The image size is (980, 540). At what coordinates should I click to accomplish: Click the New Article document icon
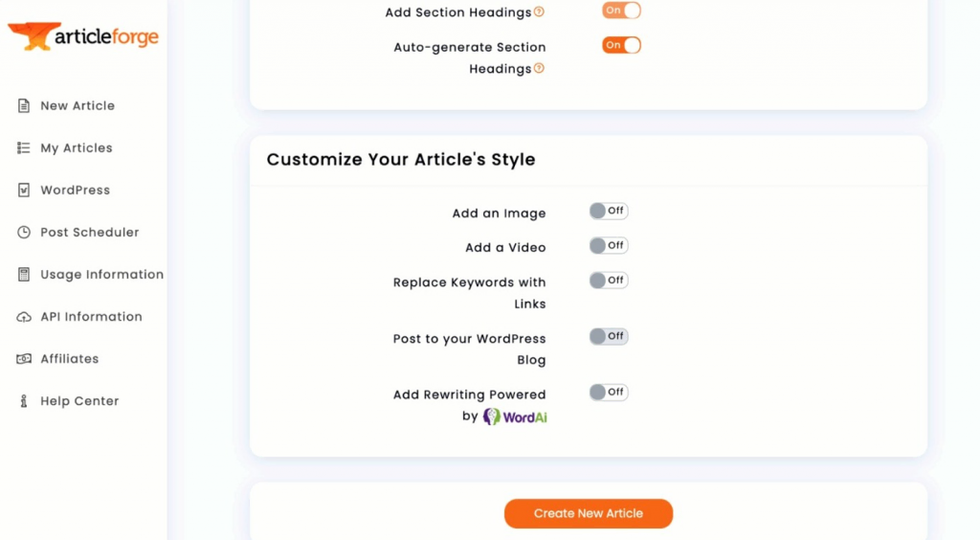[x=24, y=106]
